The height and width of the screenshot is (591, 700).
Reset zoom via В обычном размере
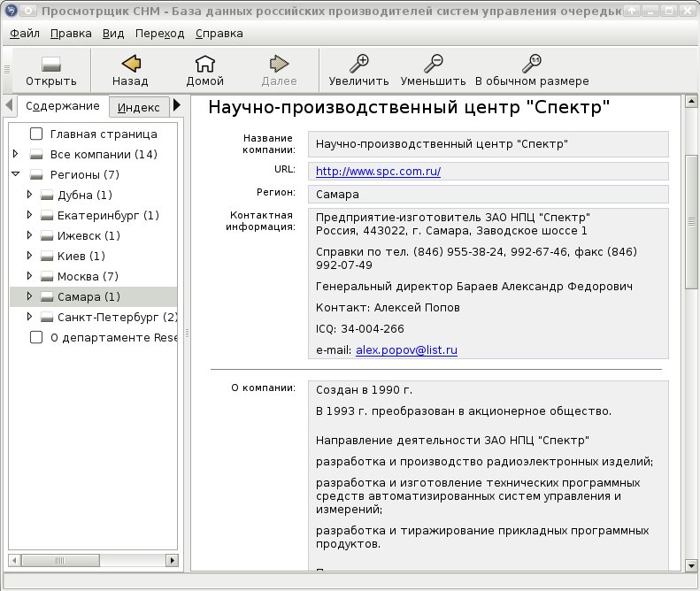532,64
